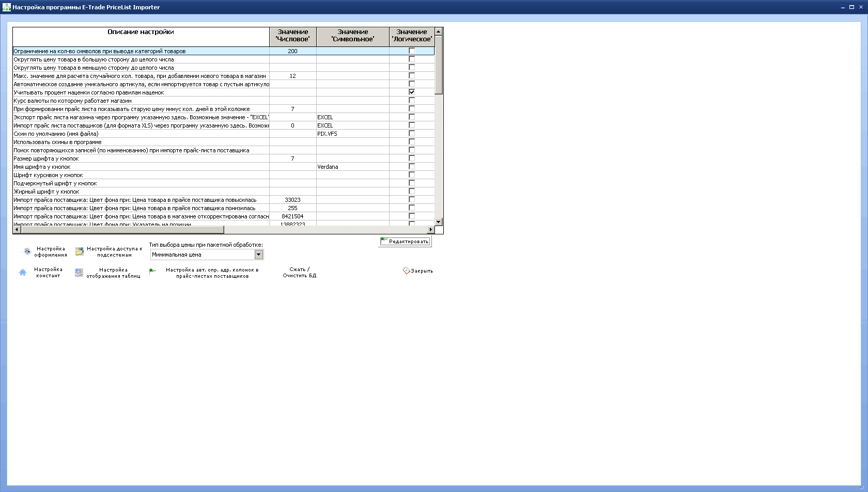
Task: Select numeric value cell '255'
Action: coord(293,208)
